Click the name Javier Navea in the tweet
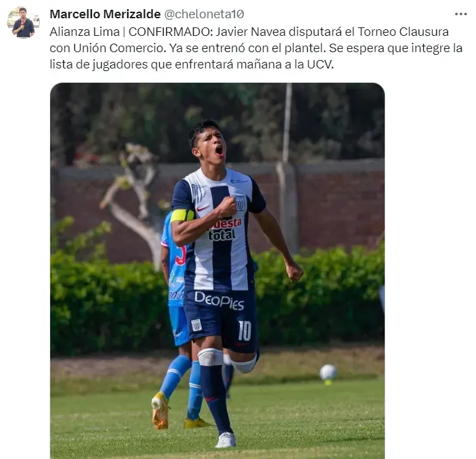 click(251, 32)
